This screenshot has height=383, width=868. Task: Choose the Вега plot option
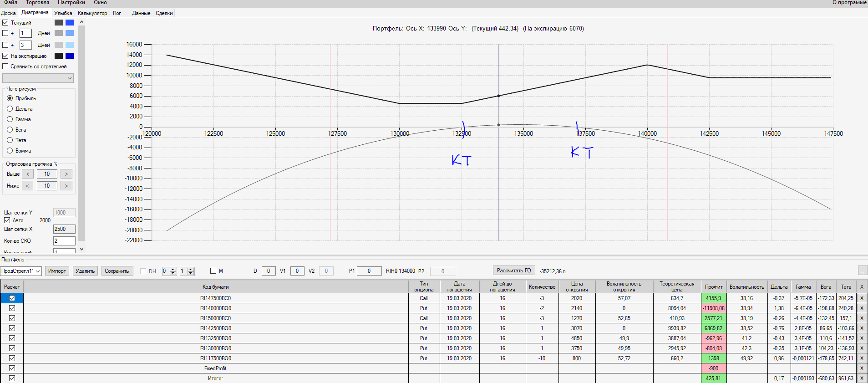coord(10,130)
